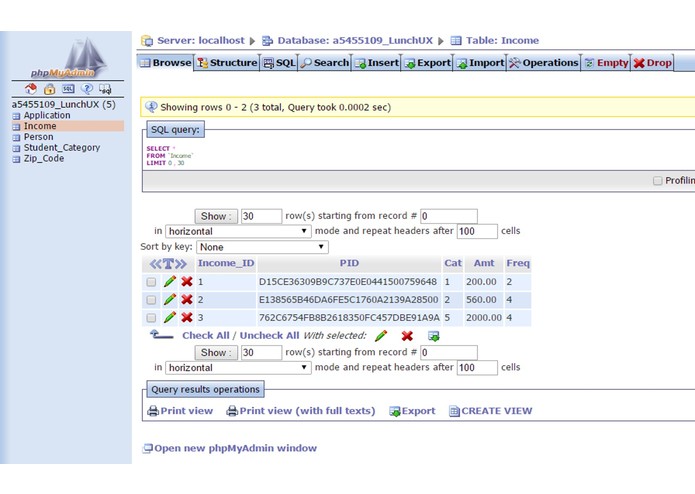Click upper starting record number field

449,216
